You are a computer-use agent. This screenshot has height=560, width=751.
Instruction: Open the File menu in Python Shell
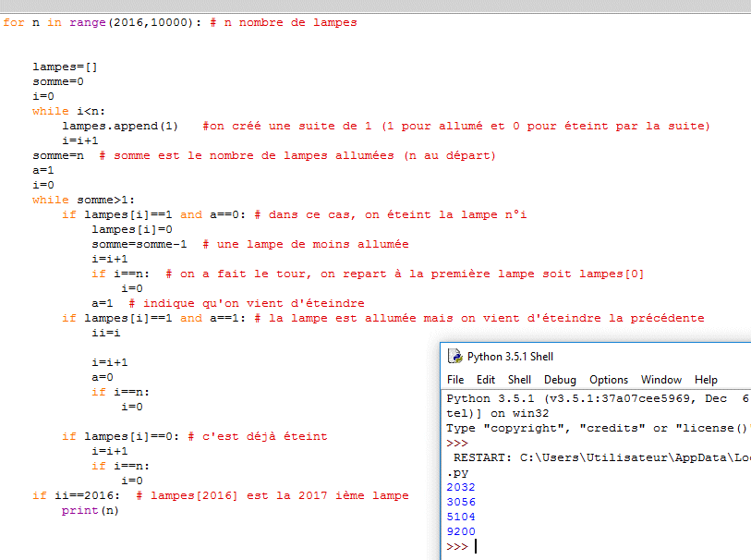click(x=455, y=380)
